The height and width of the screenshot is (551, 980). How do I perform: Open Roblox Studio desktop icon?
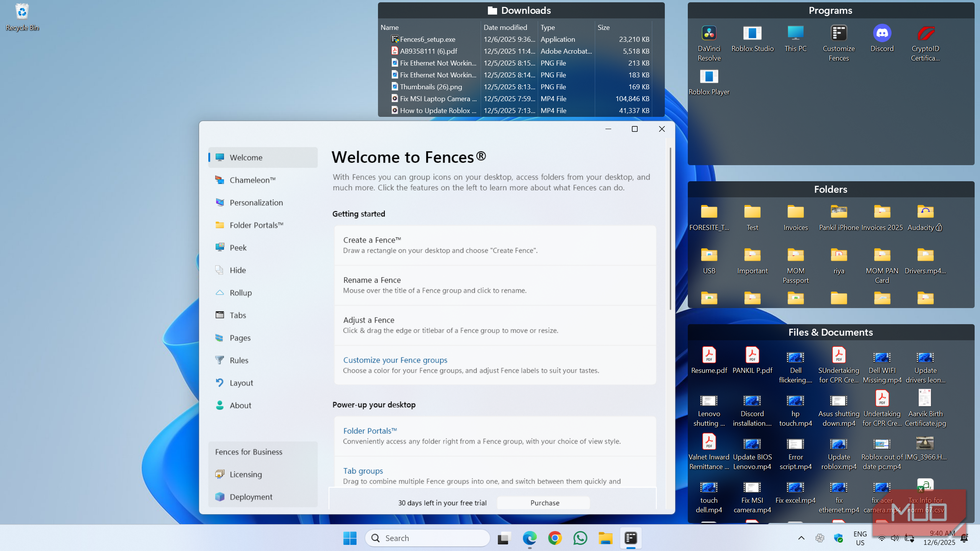[x=752, y=34]
